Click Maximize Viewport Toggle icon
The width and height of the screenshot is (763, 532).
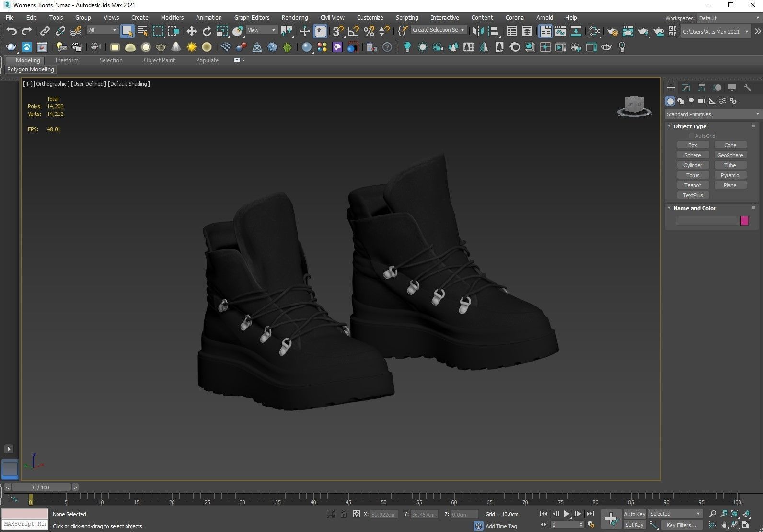747,525
